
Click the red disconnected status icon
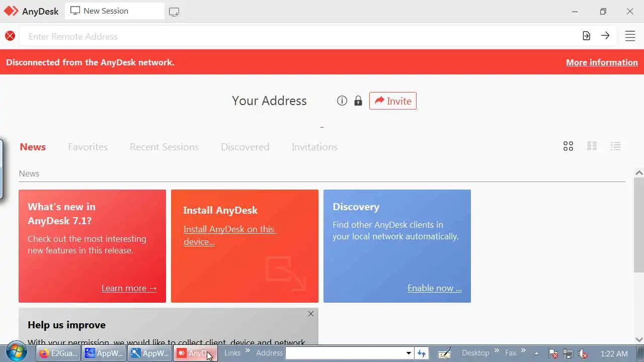(x=10, y=36)
